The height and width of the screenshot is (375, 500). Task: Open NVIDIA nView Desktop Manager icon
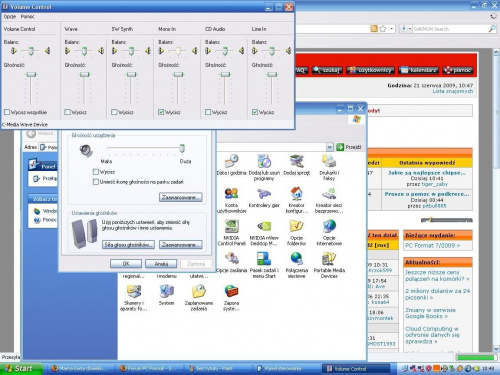click(264, 226)
